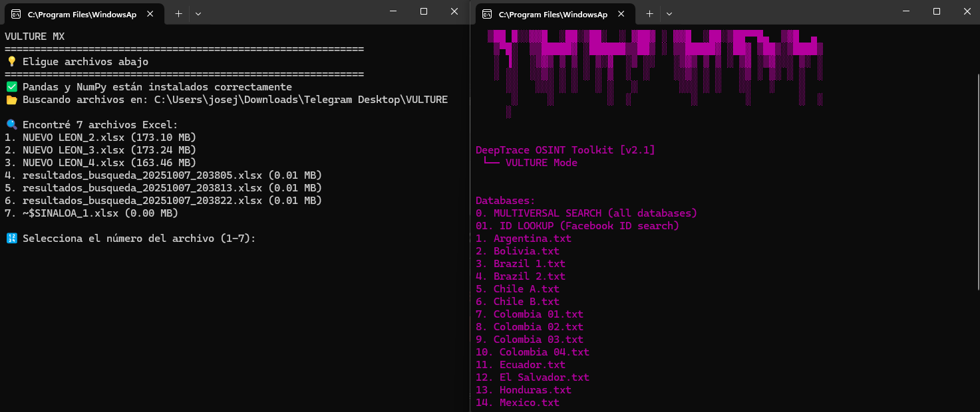Click the terminal icon in the left window tab

point(15,14)
